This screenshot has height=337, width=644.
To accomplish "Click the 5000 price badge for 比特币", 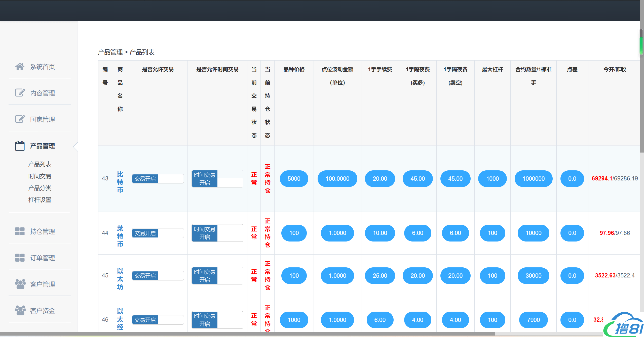I will 294,179.
